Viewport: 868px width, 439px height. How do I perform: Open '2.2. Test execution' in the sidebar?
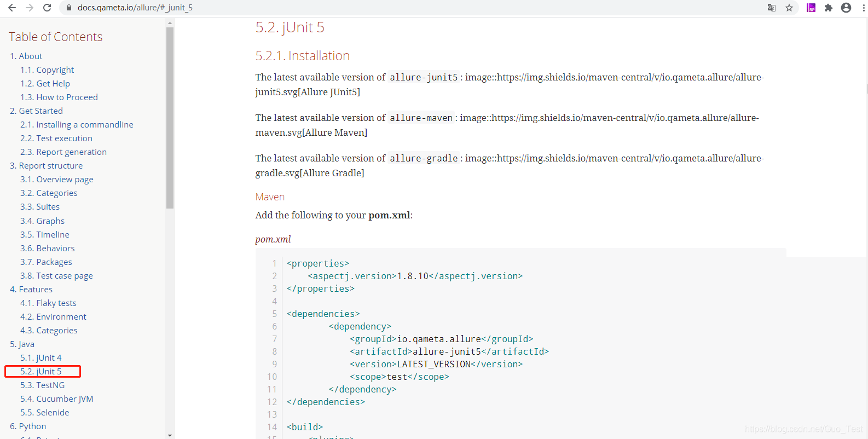[x=56, y=138]
